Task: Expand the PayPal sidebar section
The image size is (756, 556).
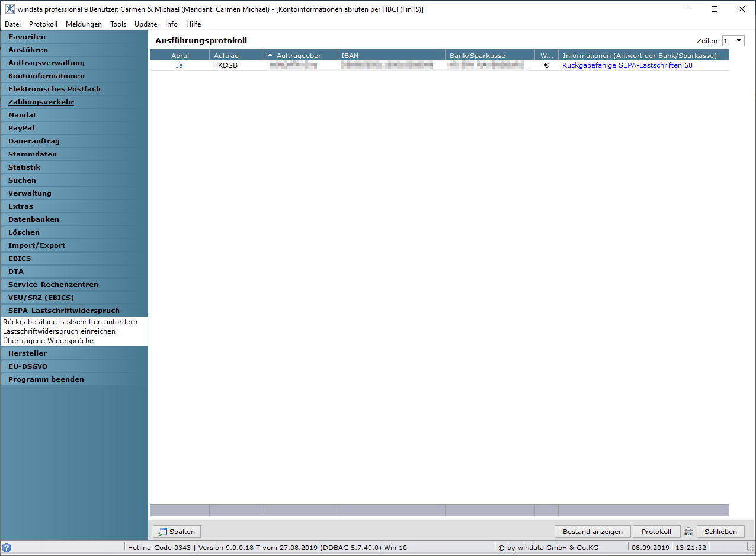Action: (74, 128)
